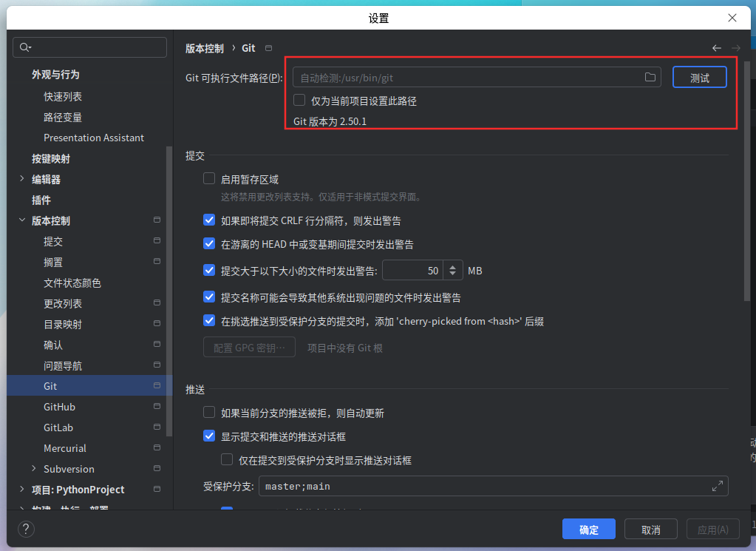Click the right panel vertical scrollbar
756x551 pixels.
(747, 181)
